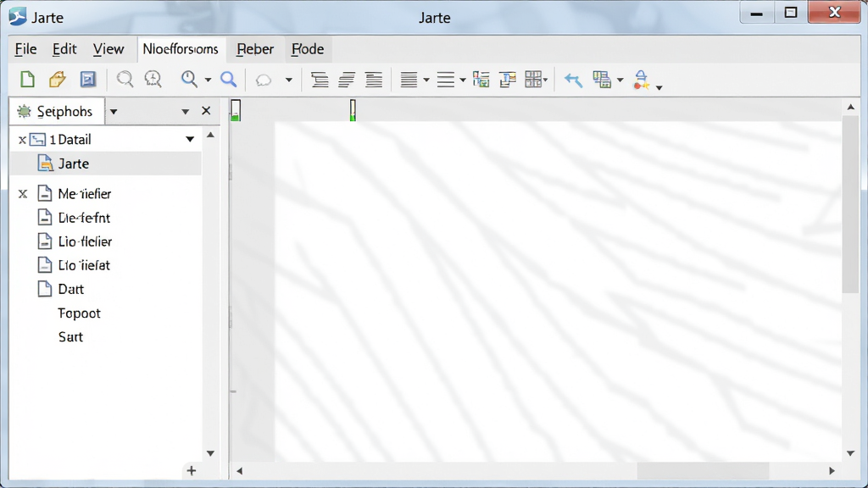Select the Datt entry
Viewport: 868px width, 488px height.
pyautogui.click(x=71, y=290)
